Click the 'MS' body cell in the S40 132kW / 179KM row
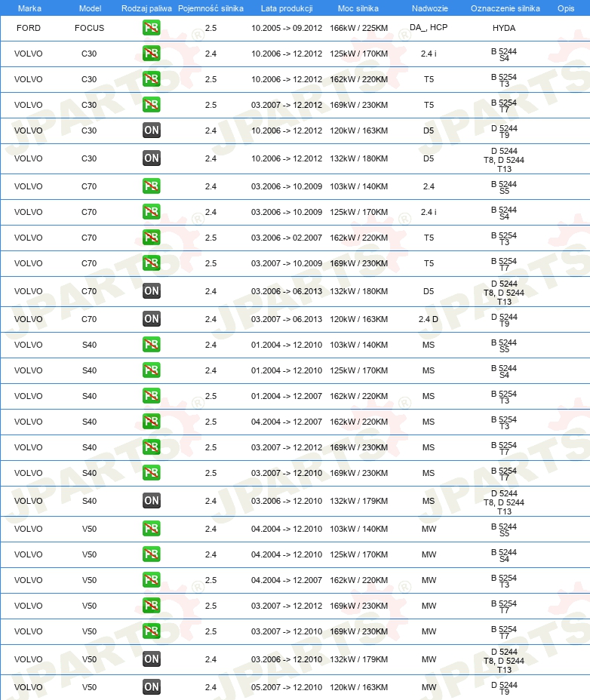 (429, 501)
